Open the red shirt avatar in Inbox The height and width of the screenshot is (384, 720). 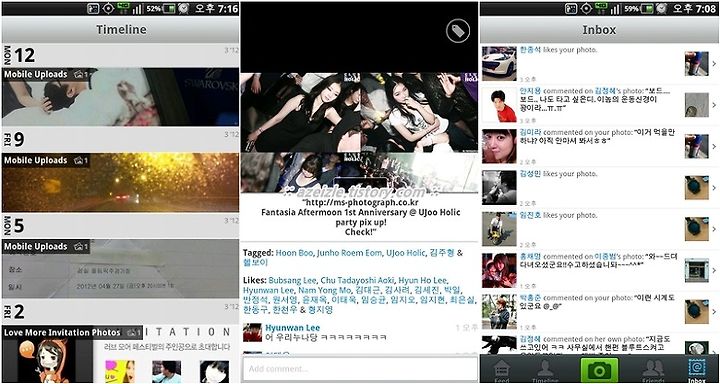[x=499, y=105]
